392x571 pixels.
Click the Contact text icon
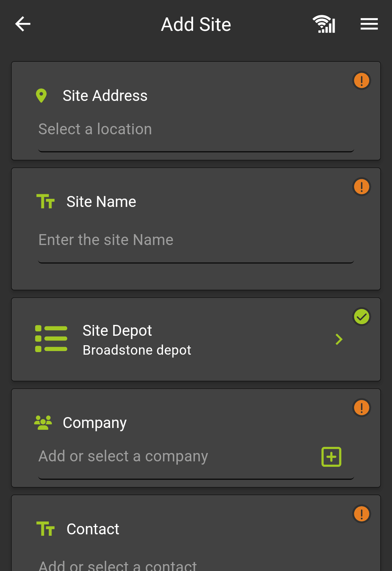45,529
